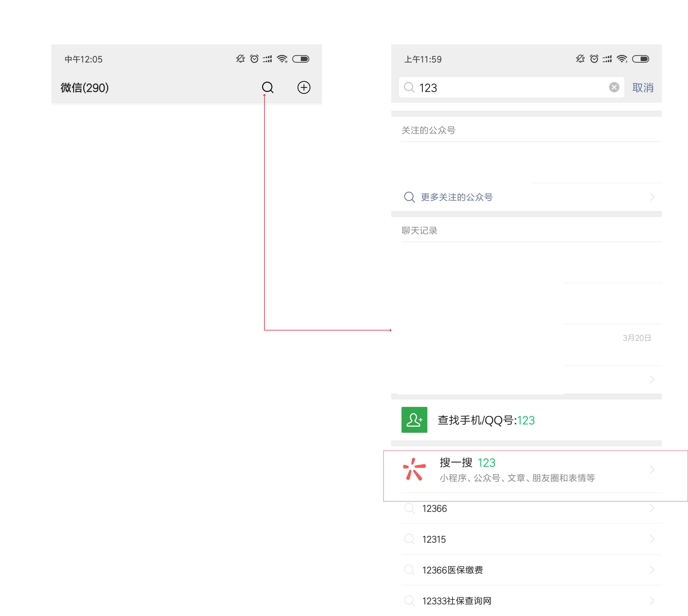Expand chevron next to 12315
Screen dimensions: 688x616
tap(652, 539)
